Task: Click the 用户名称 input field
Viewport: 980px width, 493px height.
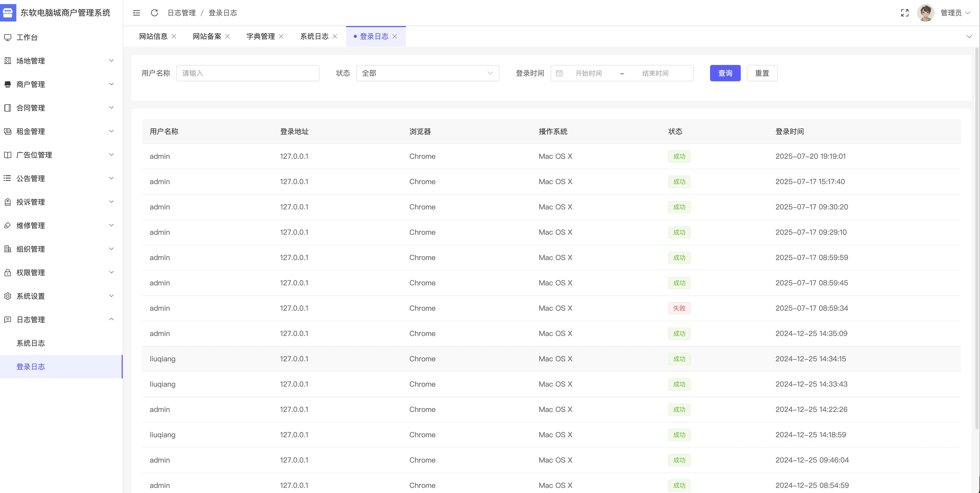Action: [248, 73]
